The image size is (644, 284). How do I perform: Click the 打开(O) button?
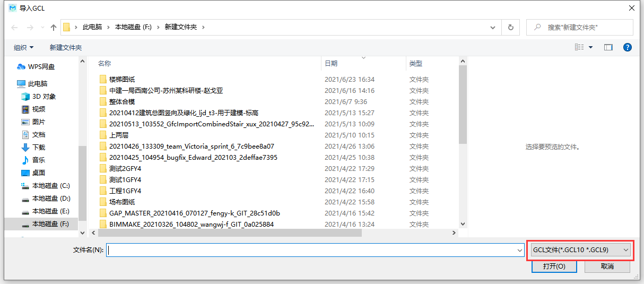pyautogui.click(x=554, y=266)
